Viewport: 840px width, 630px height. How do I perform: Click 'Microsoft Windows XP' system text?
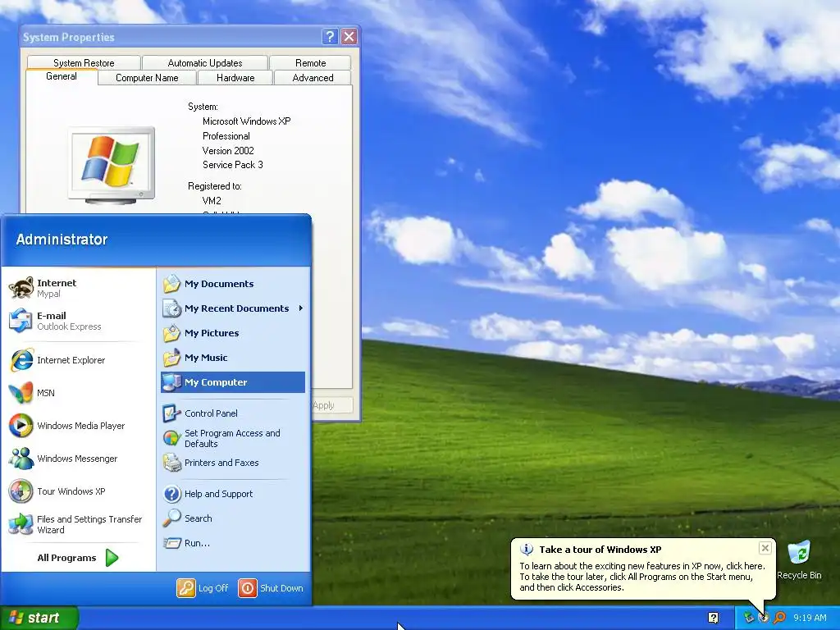point(246,121)
